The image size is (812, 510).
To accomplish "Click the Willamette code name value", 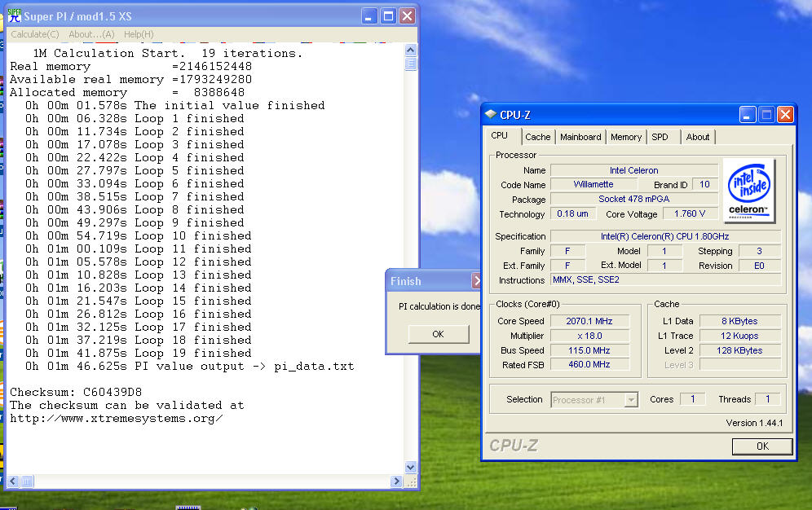I will point(593,184).
